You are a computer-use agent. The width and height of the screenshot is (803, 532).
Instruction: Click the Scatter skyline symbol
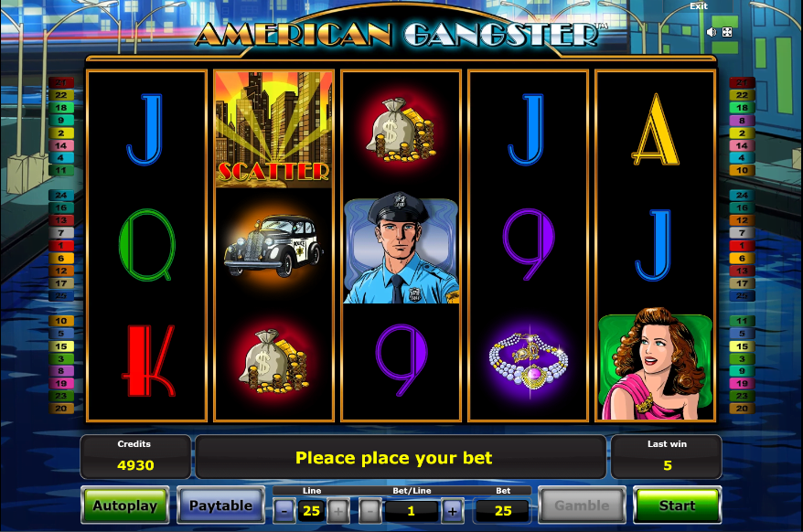273,129
